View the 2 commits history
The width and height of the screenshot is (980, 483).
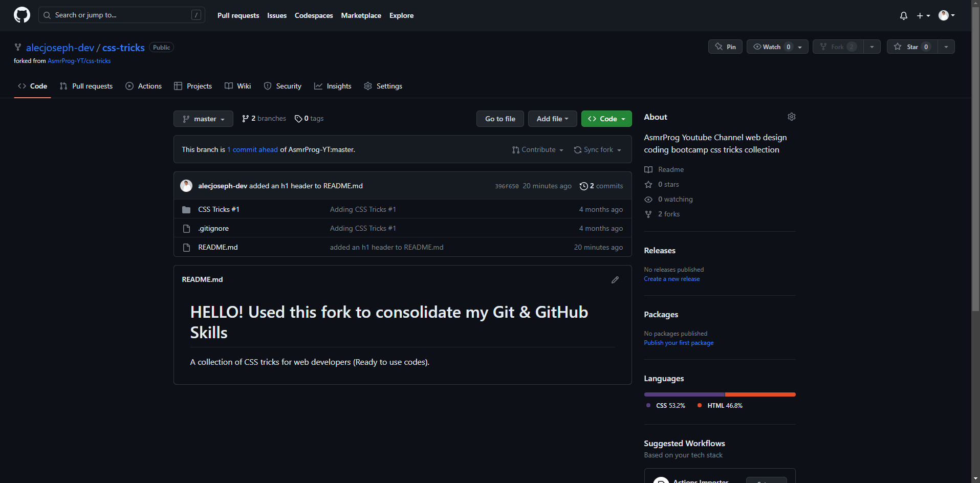601,186
